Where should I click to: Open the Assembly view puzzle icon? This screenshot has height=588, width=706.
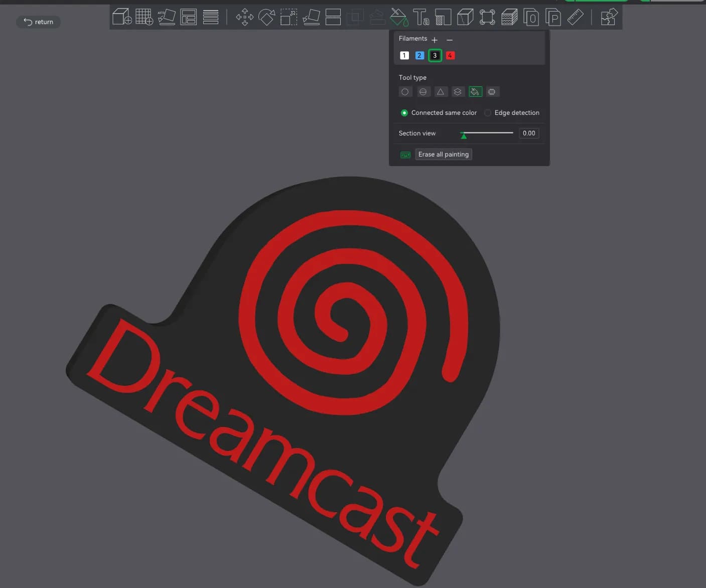click(609, 17)
